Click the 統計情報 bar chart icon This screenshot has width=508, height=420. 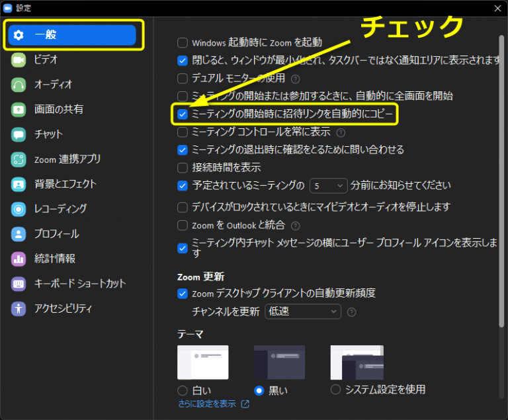coord(19,259)
